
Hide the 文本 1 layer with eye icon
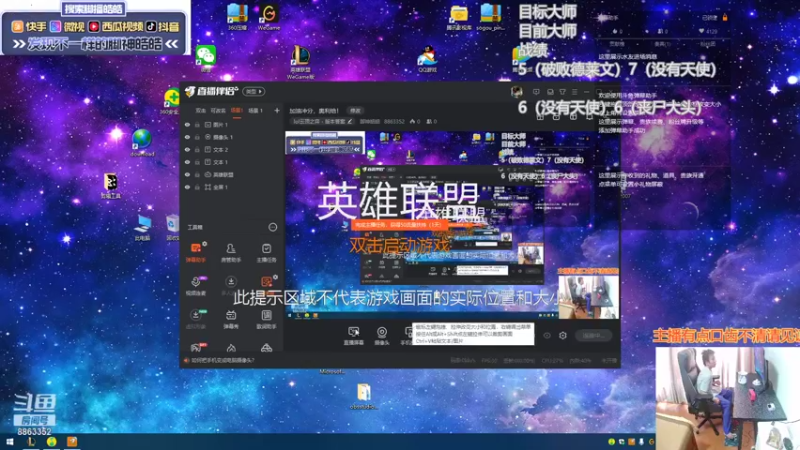[x=187, y=162]
